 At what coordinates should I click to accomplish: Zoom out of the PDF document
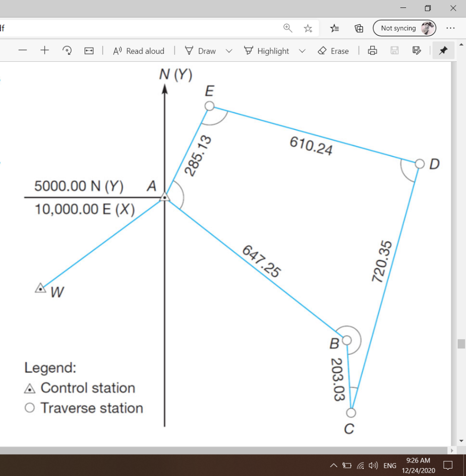(x=23, y=51)
